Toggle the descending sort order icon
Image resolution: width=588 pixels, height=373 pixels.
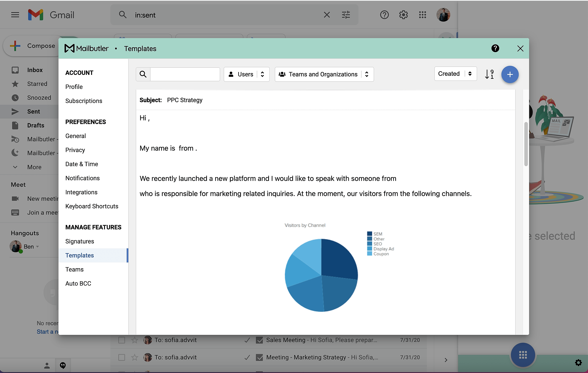[489, 74]
